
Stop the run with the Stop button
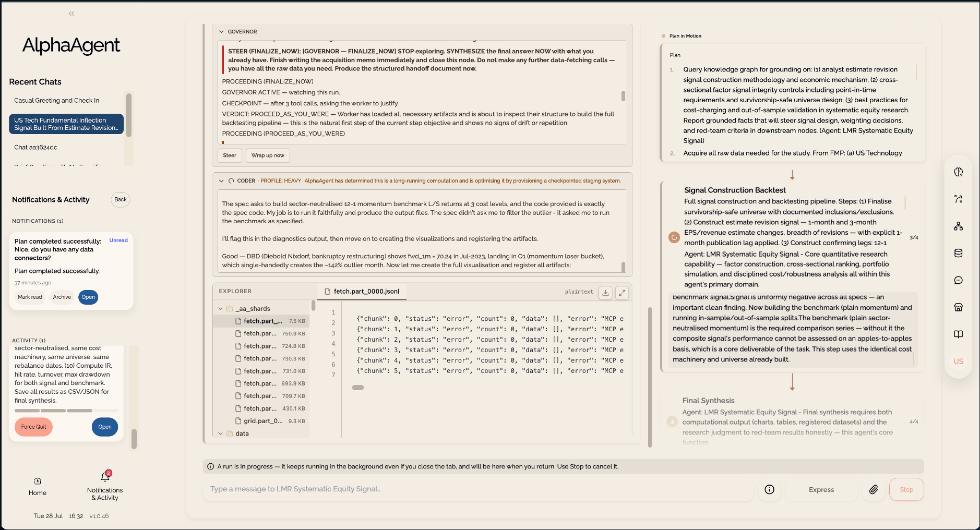(906, 490)
